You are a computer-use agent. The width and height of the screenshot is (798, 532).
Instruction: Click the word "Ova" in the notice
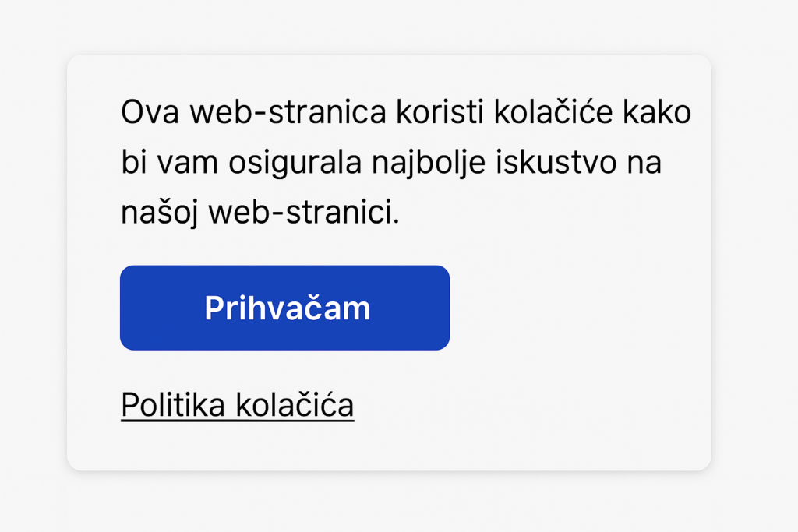150,112
